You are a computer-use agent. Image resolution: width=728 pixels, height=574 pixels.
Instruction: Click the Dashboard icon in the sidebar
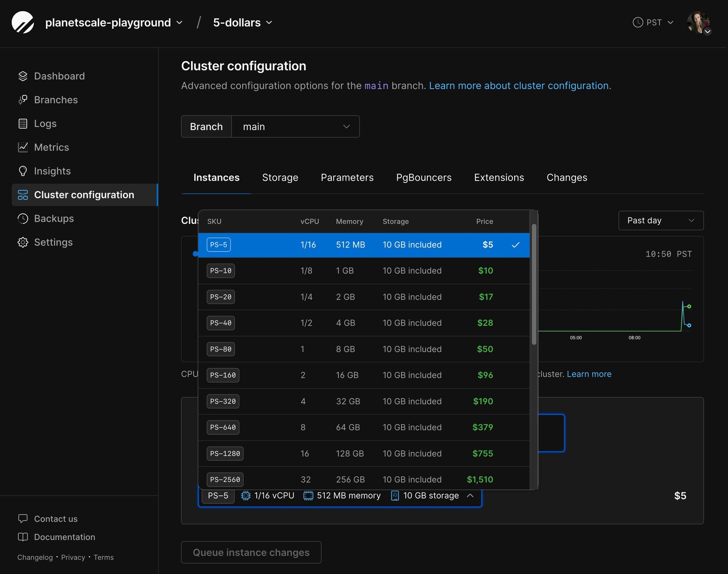point(23,76)
